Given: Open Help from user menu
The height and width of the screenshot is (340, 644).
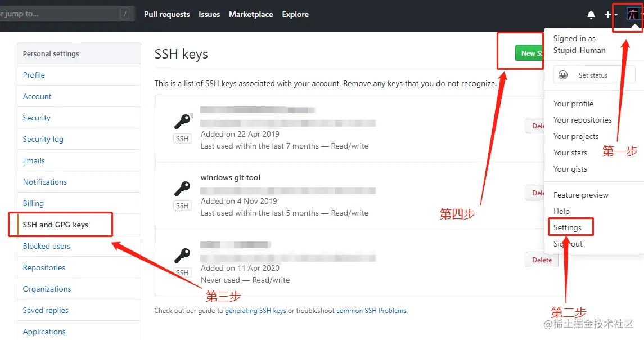Looking at the screenshot, I should click(x=561, y=211).
